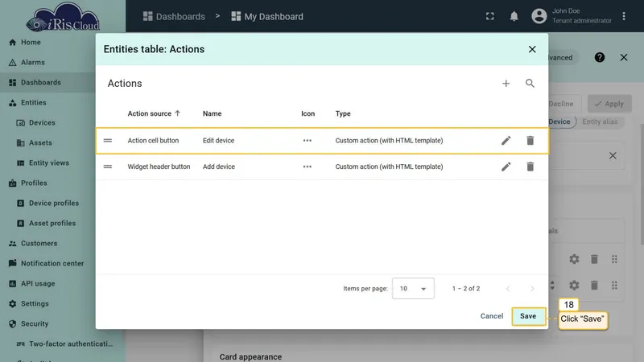
Task: Click lower gear settings icon in background panel
Action: (x=574, y=286)
